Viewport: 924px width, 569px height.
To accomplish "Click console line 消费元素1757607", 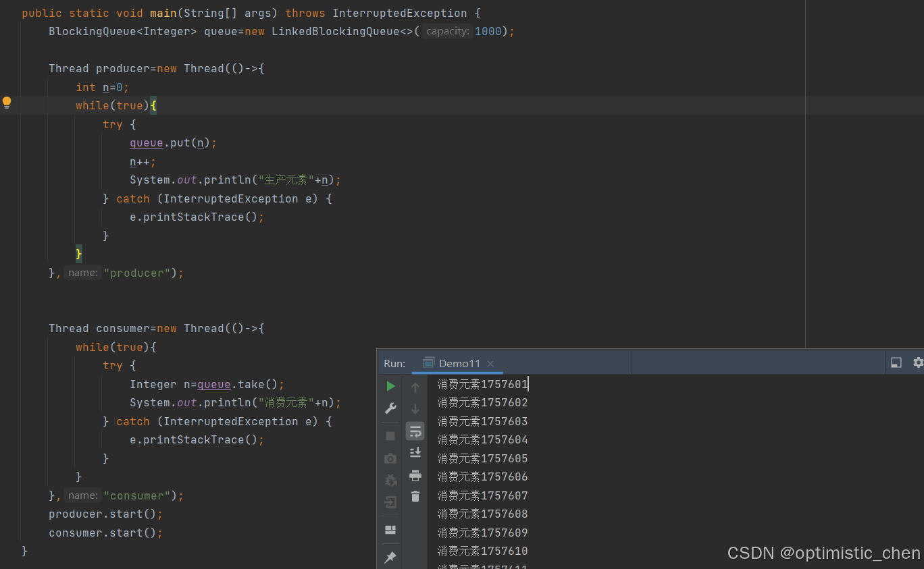I will [482, 495].
